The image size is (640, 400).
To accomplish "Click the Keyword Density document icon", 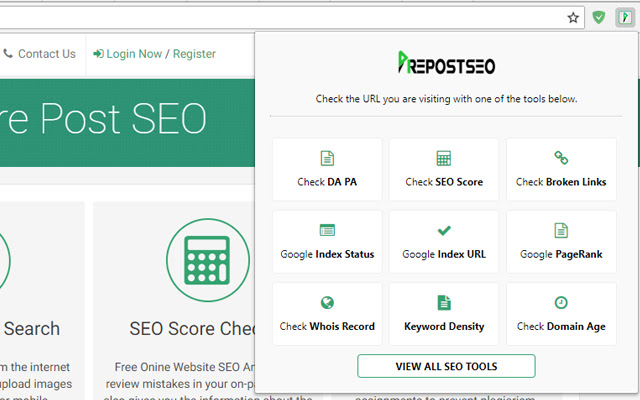I will (444, 303).
